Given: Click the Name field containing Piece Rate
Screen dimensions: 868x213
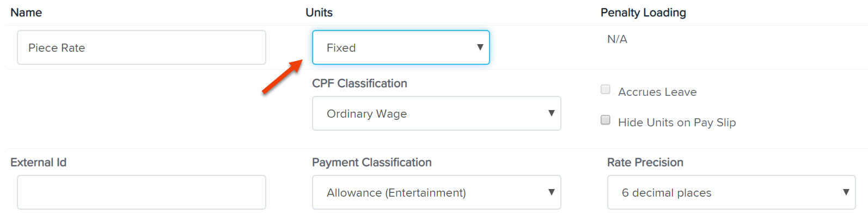Looking at the screenshot, I should (142, 47).
